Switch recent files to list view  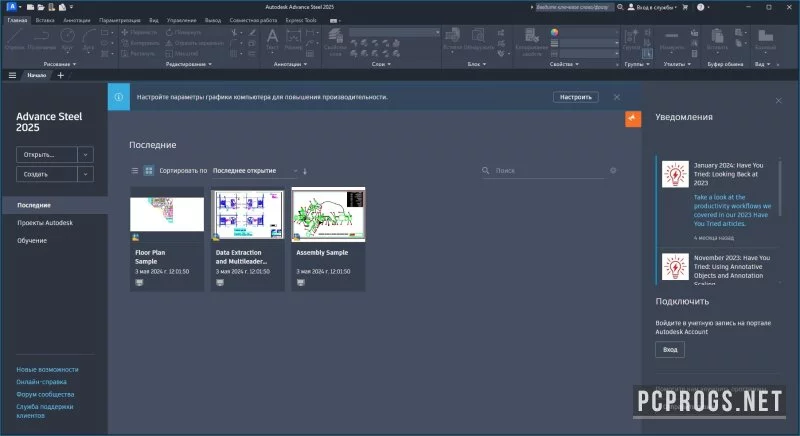135,171
